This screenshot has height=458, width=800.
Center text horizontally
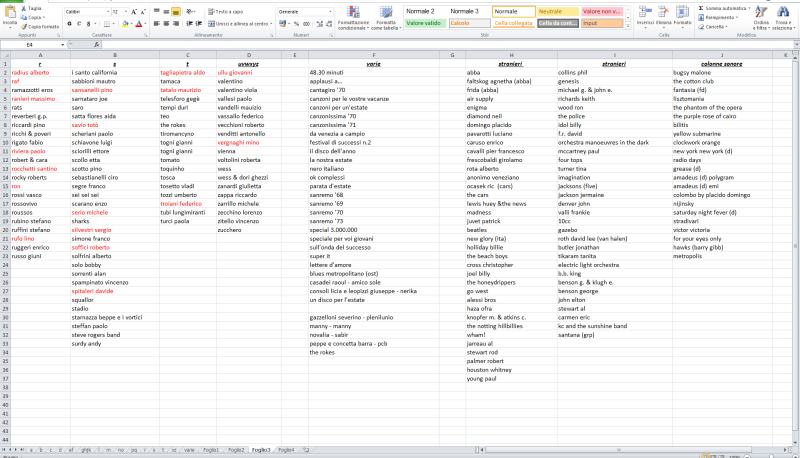tap(166, 23)
